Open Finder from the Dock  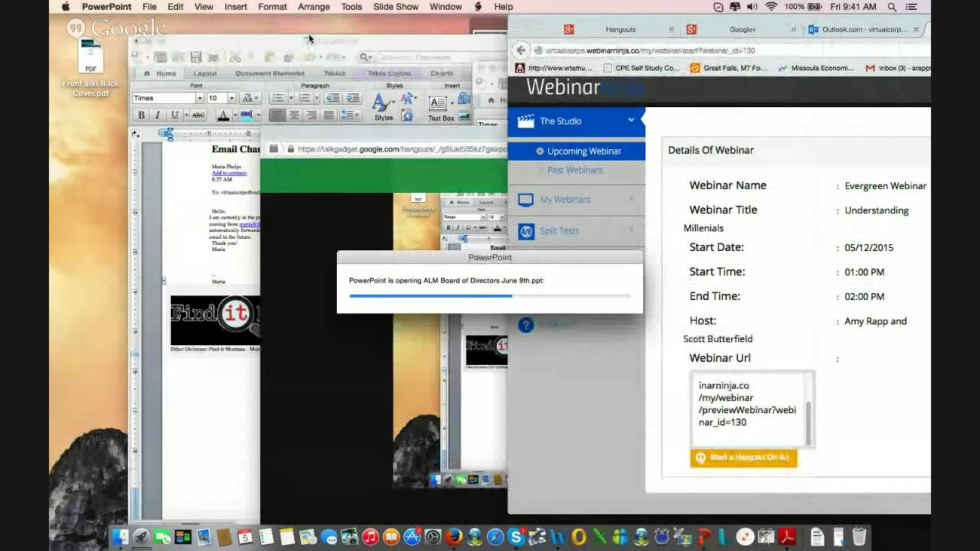click(120, 537)
